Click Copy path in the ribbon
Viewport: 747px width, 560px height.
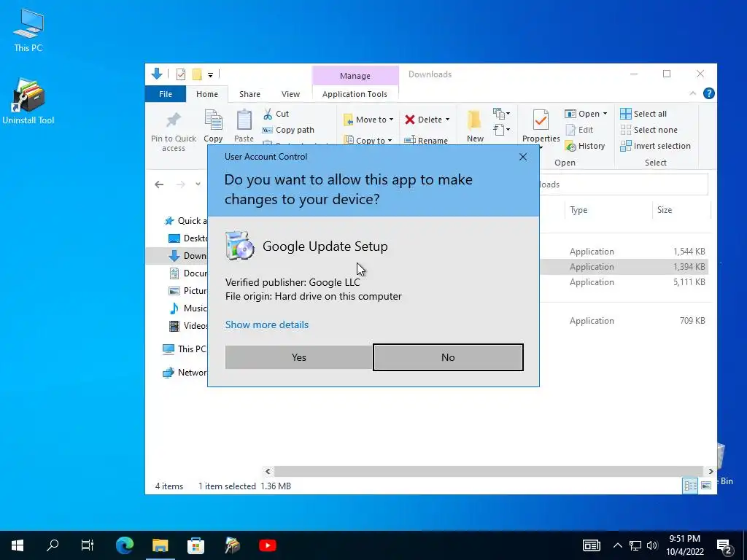pyautogui.click(x=288, y=130)
